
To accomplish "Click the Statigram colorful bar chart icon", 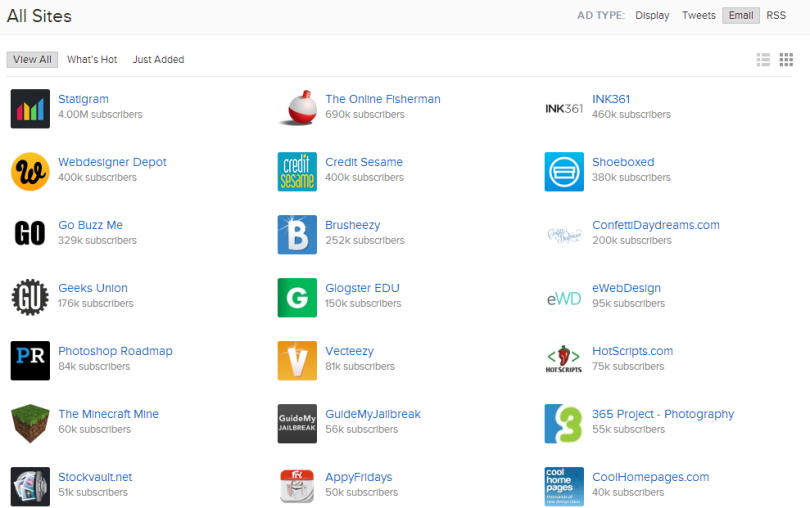I will coord(30,108).
